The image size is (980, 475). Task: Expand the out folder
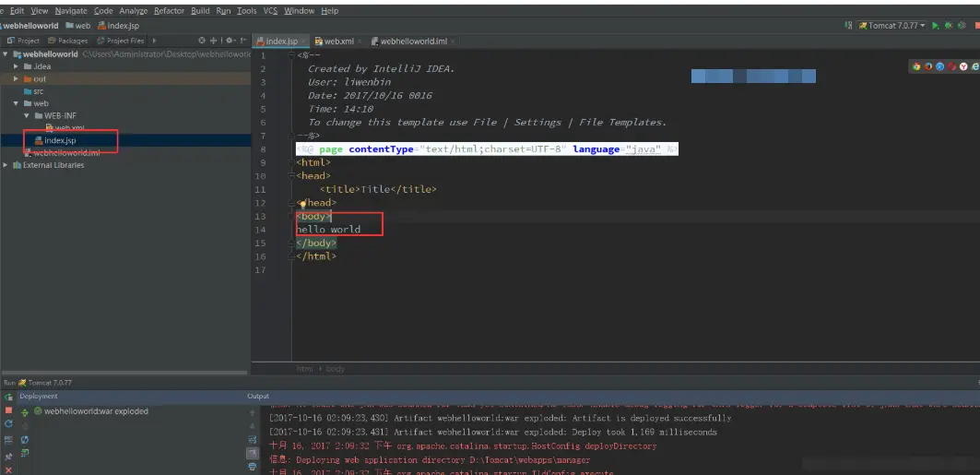coord(16,78)
